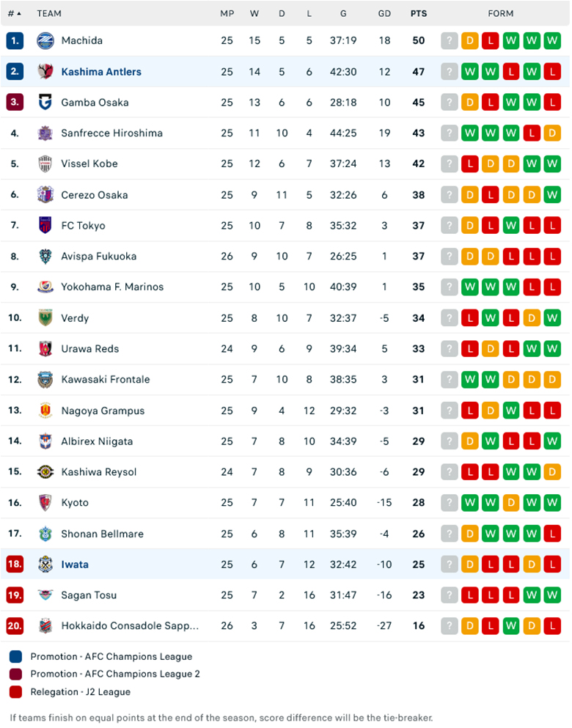The width and height of the screenshot is (572, 728).
Task: Click the Urawa Reds club crest
Action: point(45,348)
